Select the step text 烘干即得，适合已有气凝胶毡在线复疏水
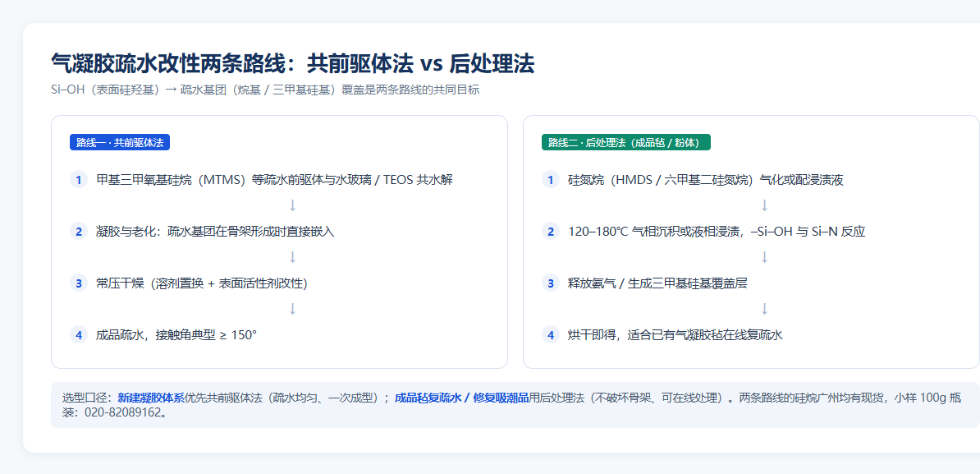The width and height of the screenshot is (980, 474). (x=675, y=334)
